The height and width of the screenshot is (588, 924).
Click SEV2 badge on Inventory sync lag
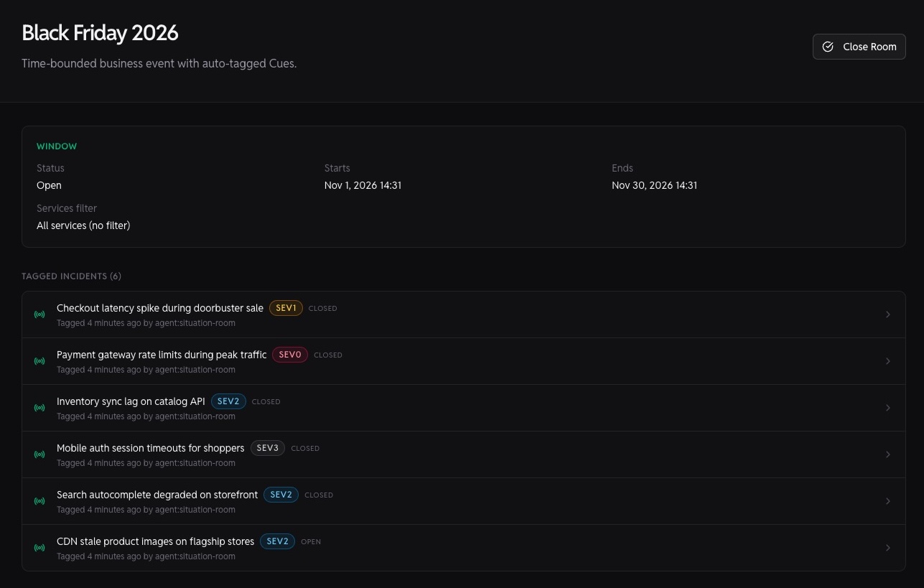pyautogui.click(x=228, y=401)
